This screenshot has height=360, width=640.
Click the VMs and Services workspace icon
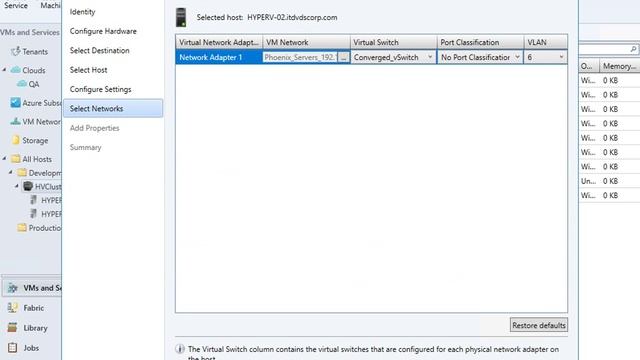pos(13,288)
